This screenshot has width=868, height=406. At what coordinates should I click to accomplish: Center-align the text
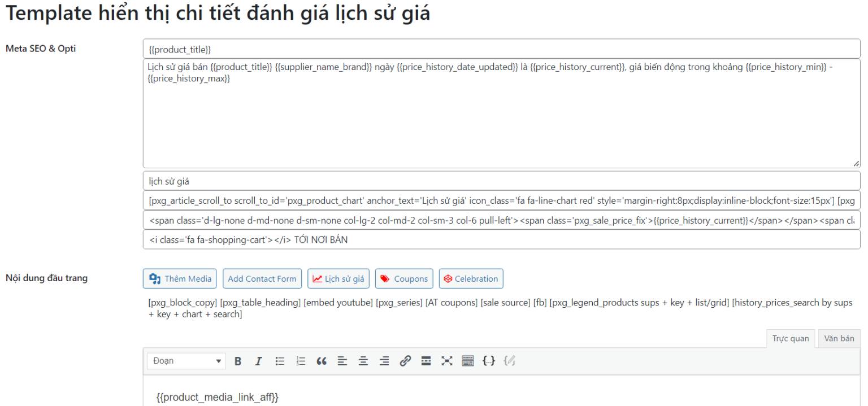pos(363,361)
